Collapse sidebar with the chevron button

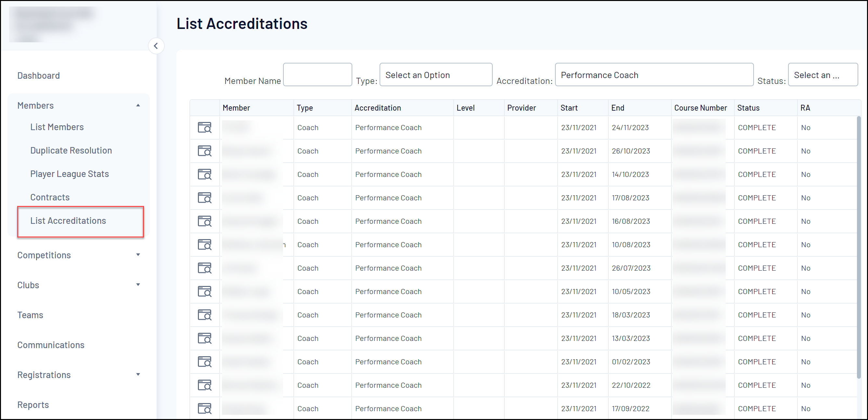[x=156, y=46]
